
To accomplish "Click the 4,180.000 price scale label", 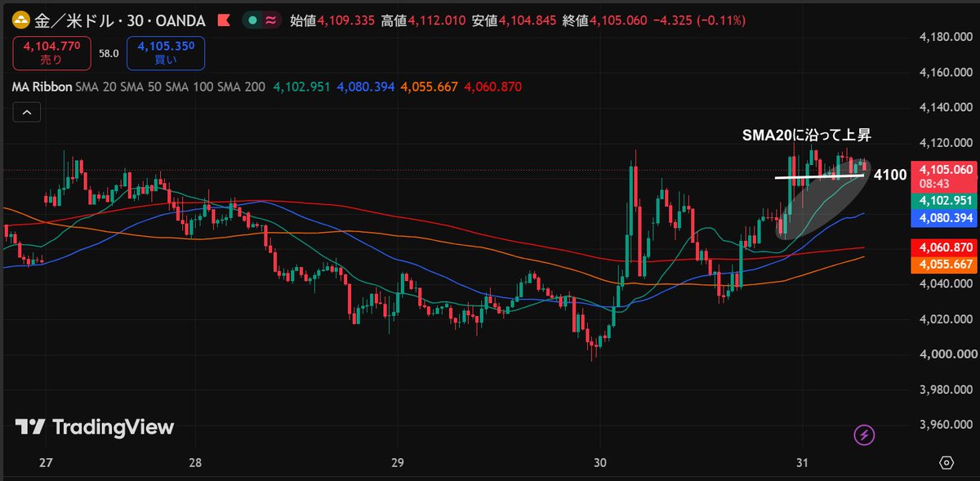I will point(946,37).
